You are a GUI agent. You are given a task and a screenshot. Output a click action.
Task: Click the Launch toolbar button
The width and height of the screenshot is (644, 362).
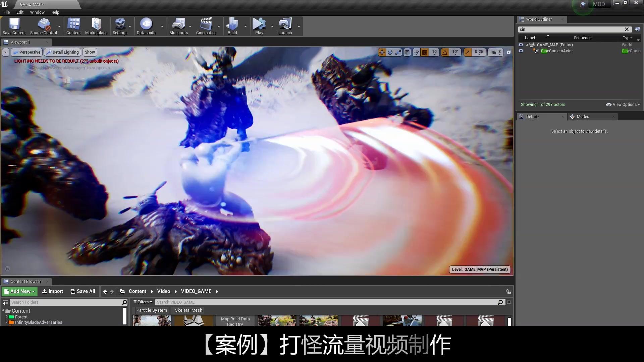pos(285,26)
